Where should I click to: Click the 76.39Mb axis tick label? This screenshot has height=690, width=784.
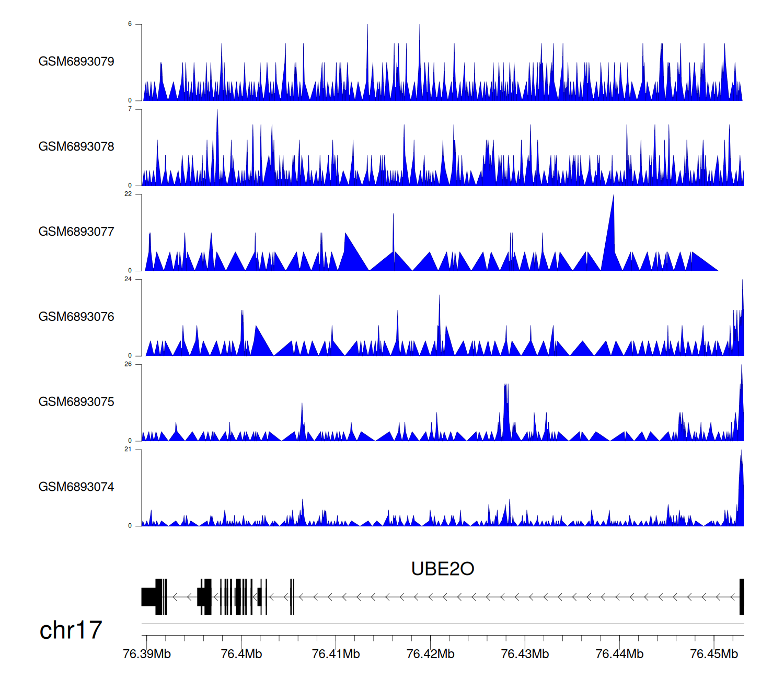coord(147,654)
